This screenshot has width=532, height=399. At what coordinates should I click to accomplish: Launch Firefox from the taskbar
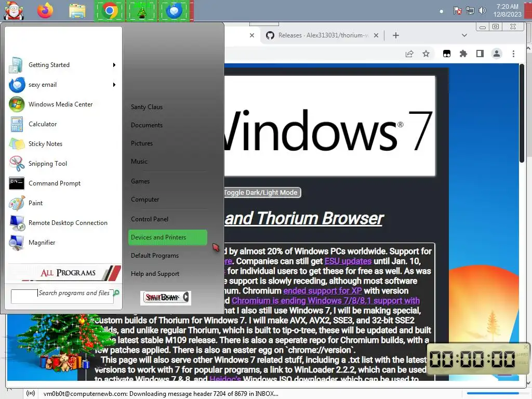(x=45, y=10)
